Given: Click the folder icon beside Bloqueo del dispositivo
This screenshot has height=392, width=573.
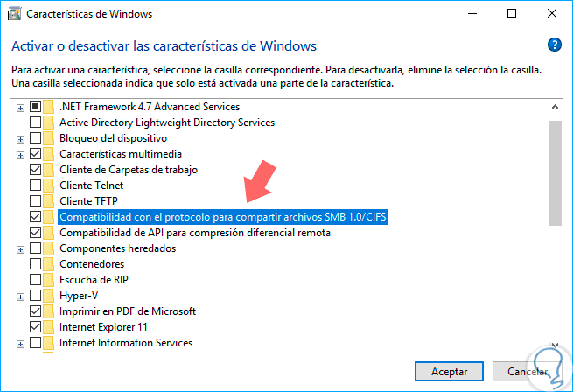Looking at the screenshot, I should click(50, 138).
